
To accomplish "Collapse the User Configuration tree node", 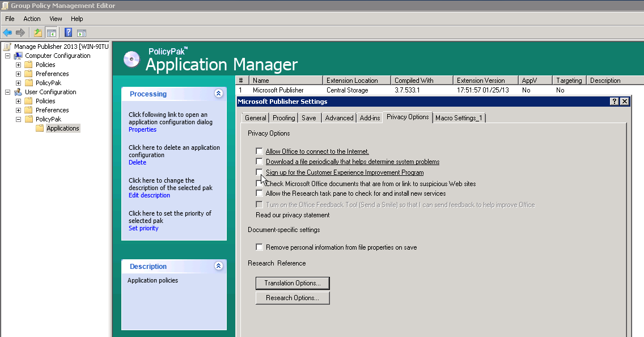I will (x=7, y=92).
